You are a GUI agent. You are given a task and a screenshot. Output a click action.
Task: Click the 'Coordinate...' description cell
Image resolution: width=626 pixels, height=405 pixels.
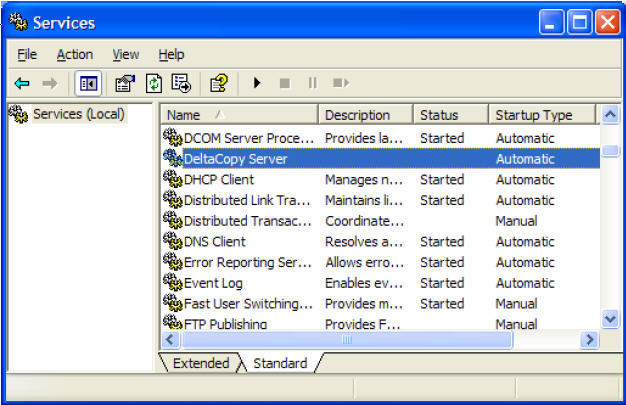click(365, 221)
